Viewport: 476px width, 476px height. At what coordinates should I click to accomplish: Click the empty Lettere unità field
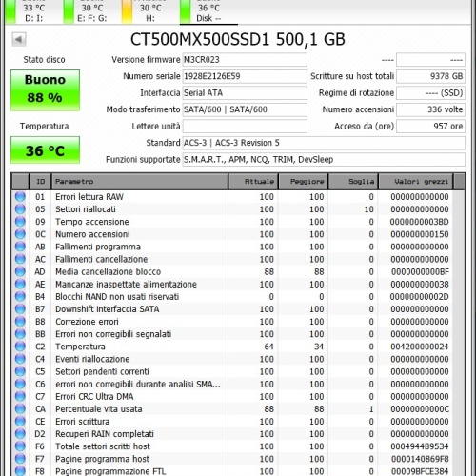point(245,127)
